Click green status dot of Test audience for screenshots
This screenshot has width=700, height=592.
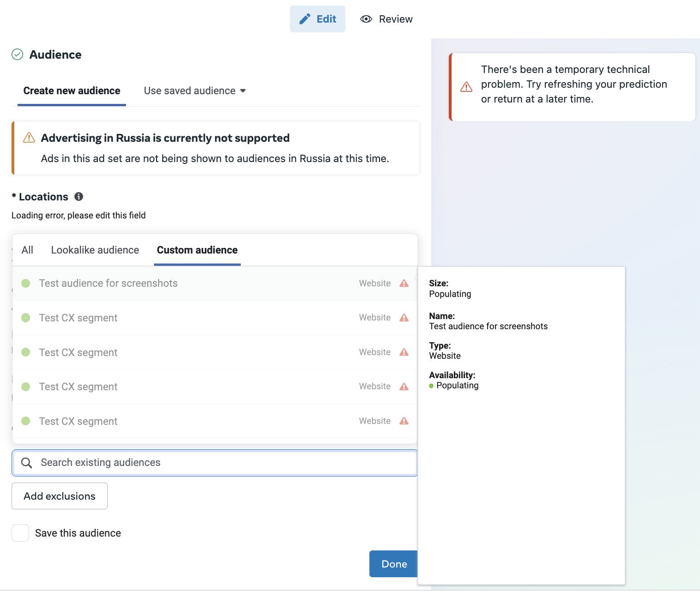click(x=26, y=283)
